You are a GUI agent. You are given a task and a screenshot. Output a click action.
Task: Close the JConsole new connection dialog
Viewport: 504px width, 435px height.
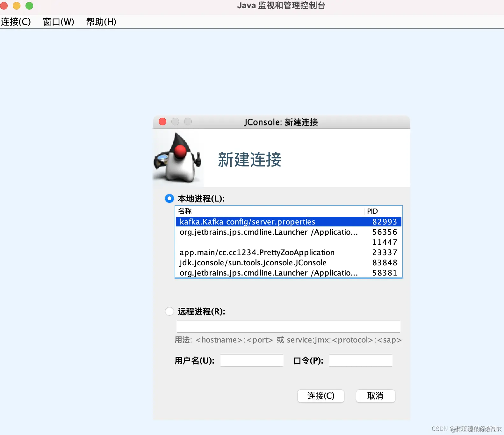click(162, 122)
